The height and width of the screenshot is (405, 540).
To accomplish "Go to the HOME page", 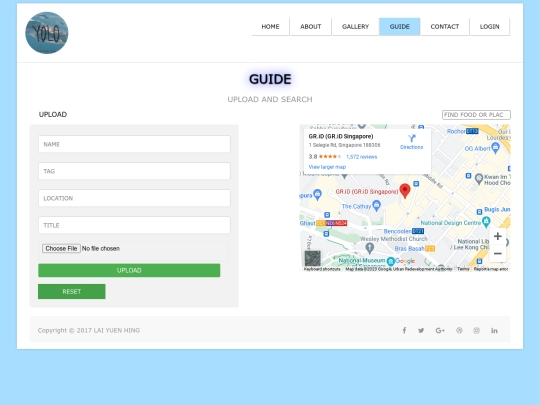I will click(270, 27).
